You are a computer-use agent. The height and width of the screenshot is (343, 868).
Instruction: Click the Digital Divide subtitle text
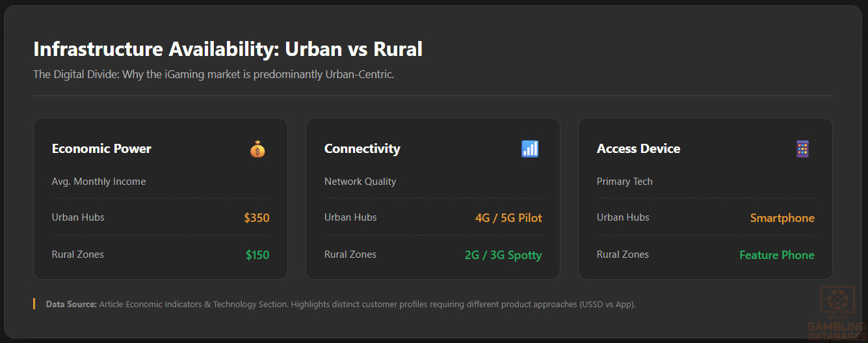pyautogui.click(x=214, y=74)
